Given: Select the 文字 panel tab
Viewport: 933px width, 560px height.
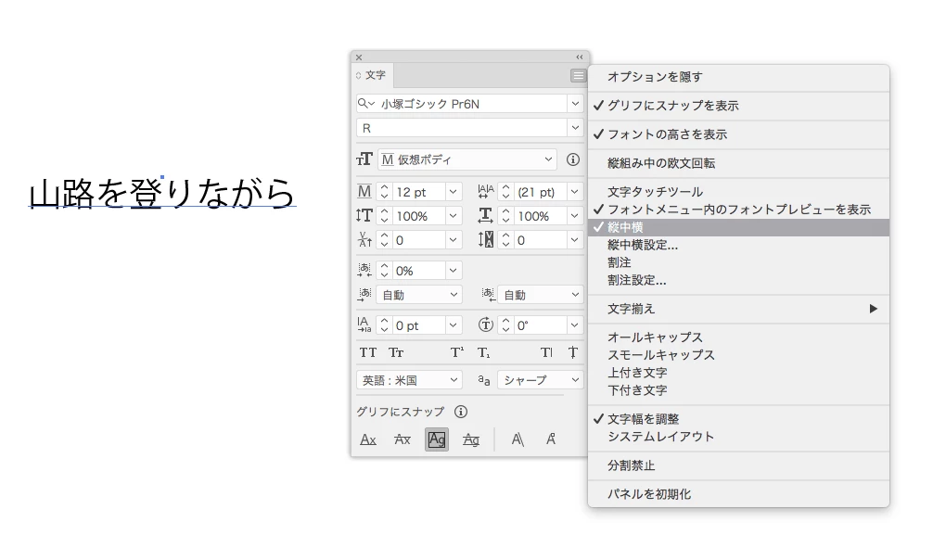Looking at the screenshot, I should pyautogui.click(x=373, y=75).
